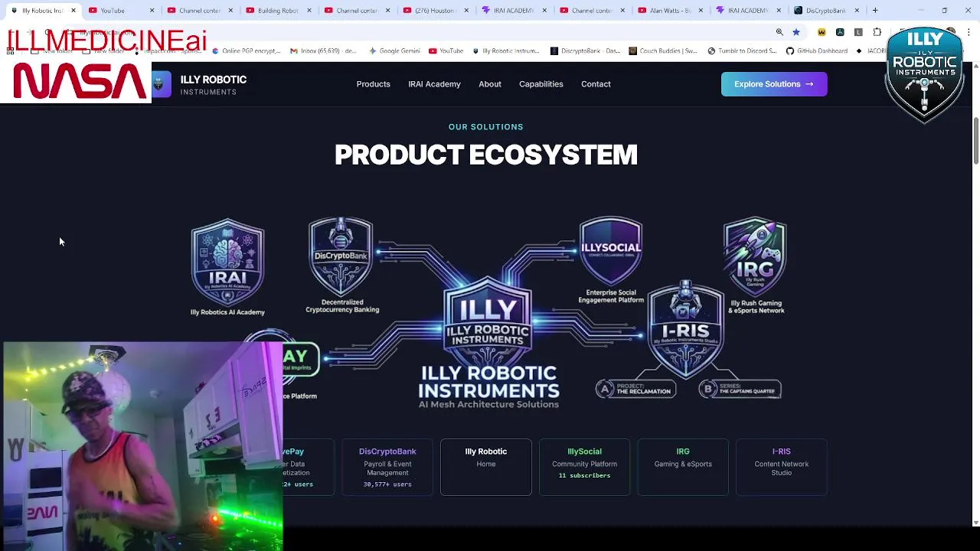Open the DiscryptoBank - Das bookmark
Image resolution: width=980 pixels, height=551 pixels.
click(586, 51)
